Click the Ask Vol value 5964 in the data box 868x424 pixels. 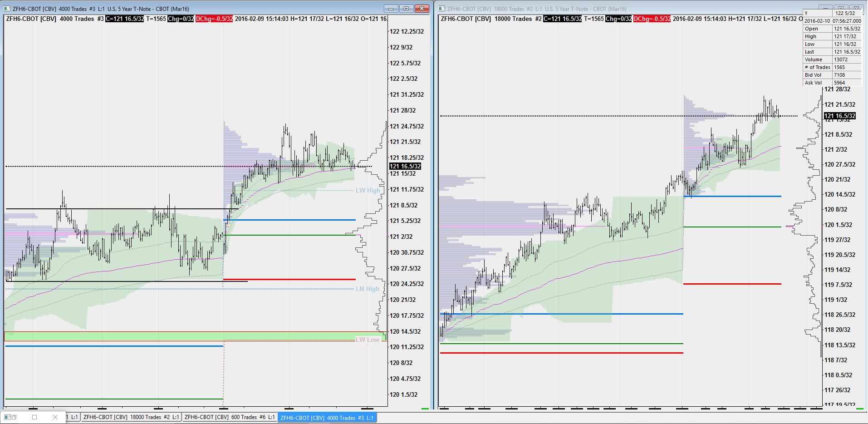[839, 83]
